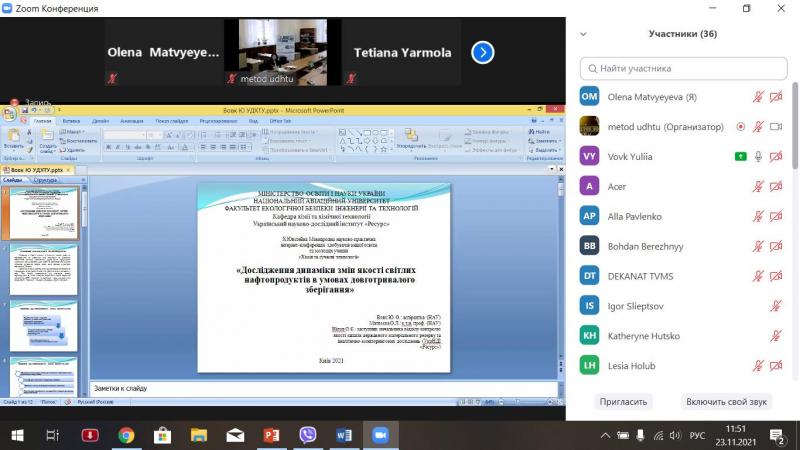Screen dimensions: 800x450
Task: Open the Вставка ribbon tab
Action: click(x=71, y=121)
